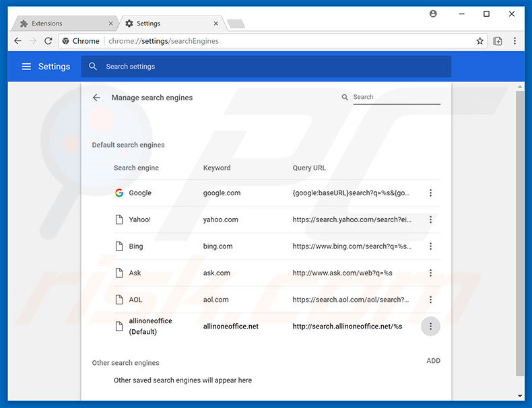Switch to the Extensions tab
Image resolution: width=532 pixels, height=408 pixels.
(x=65, y=24)
